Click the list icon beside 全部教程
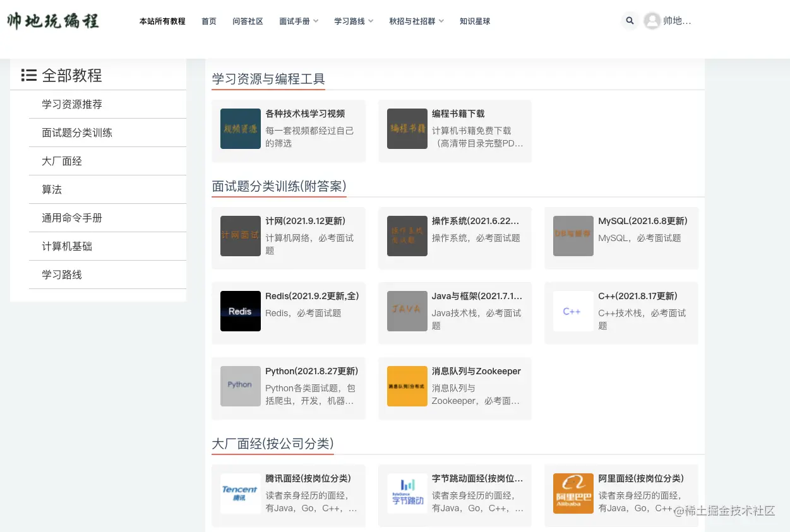 coord(28,76)
